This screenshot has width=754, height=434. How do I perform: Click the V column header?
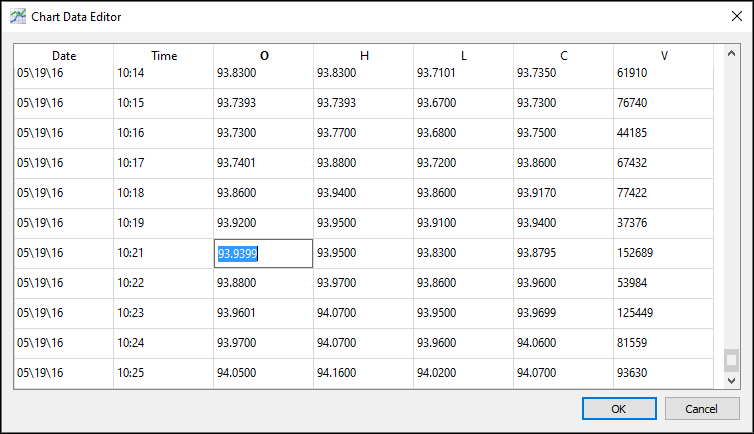pyautogui.click(x=664, y=56)
